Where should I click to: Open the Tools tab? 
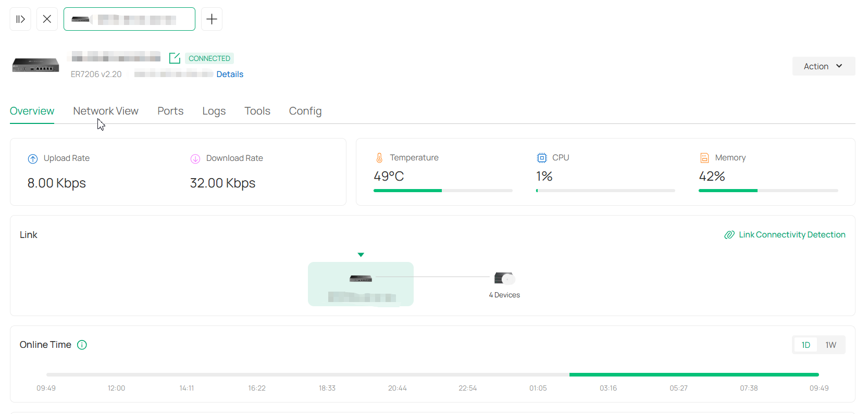pyautogui.click(x=257, y=111)
